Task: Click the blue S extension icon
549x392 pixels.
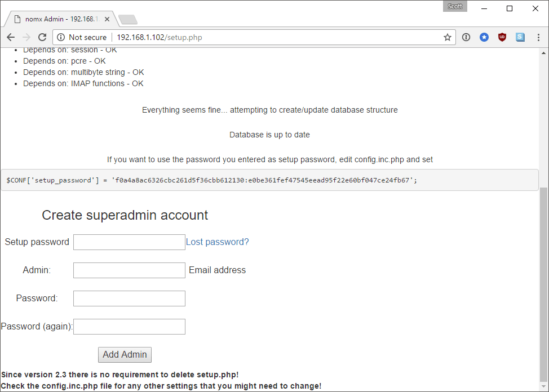Action: [x=519, y=37]
